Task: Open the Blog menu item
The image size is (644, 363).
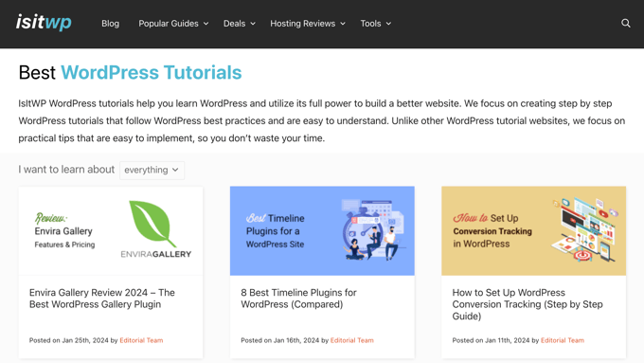Action: tap(110, 24)
